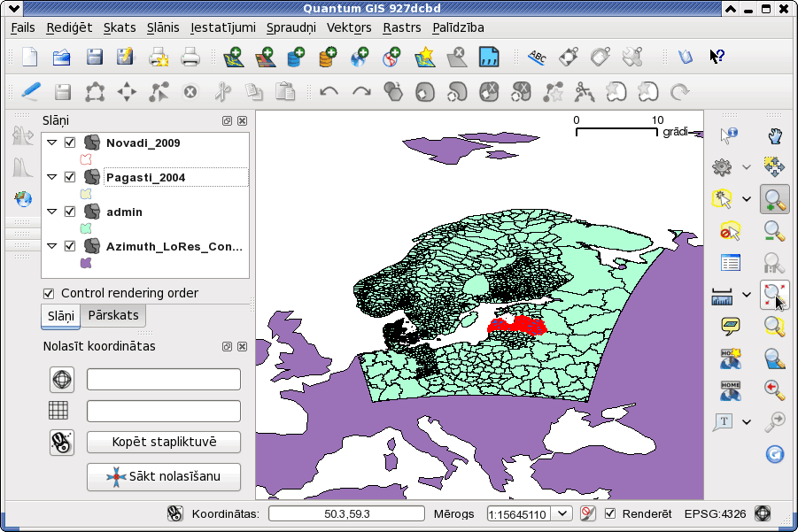Toggle visibility of Azimuth_LoRes_Con layer

coord(70,246)
